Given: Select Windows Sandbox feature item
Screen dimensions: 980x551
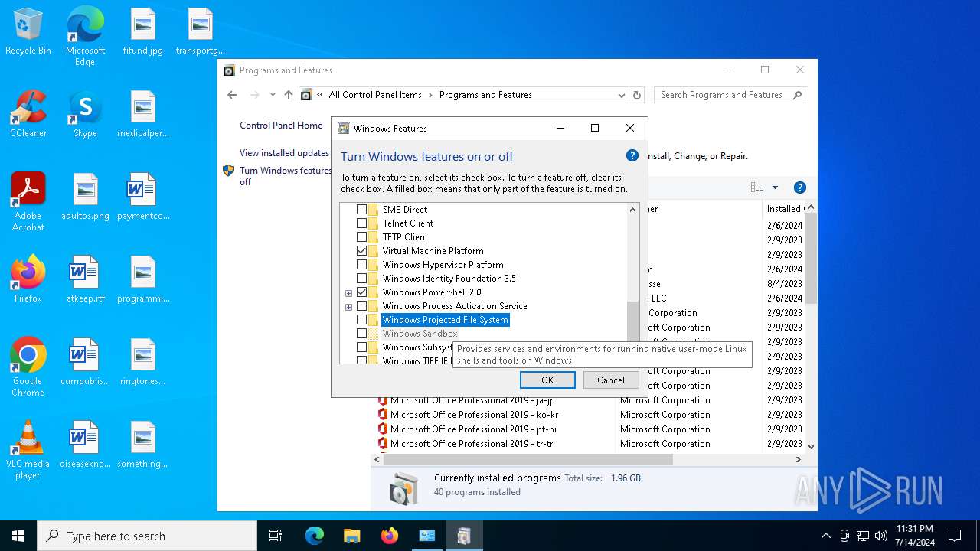Looking at the screenshot, I should (420, 334).
